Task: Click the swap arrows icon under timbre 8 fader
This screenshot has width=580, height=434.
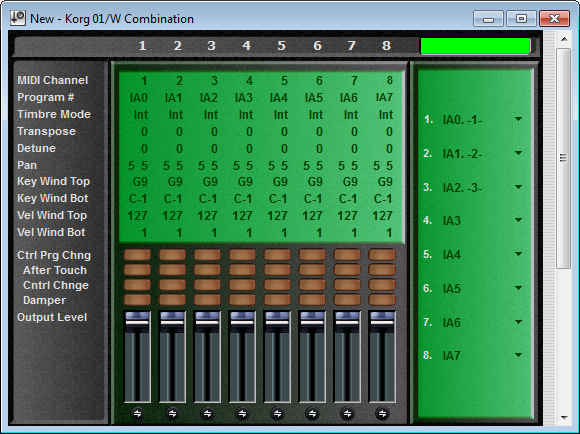Action: [x=382, y=413]
